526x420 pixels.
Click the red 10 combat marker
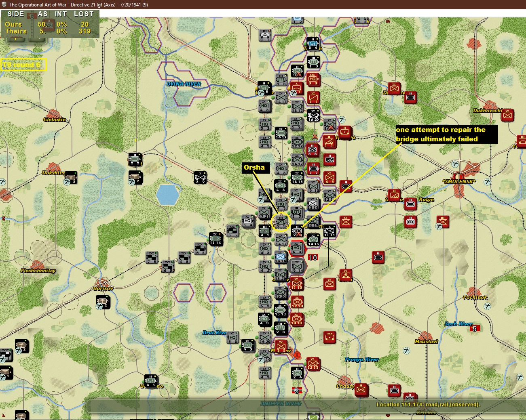(x=313, y=257)
